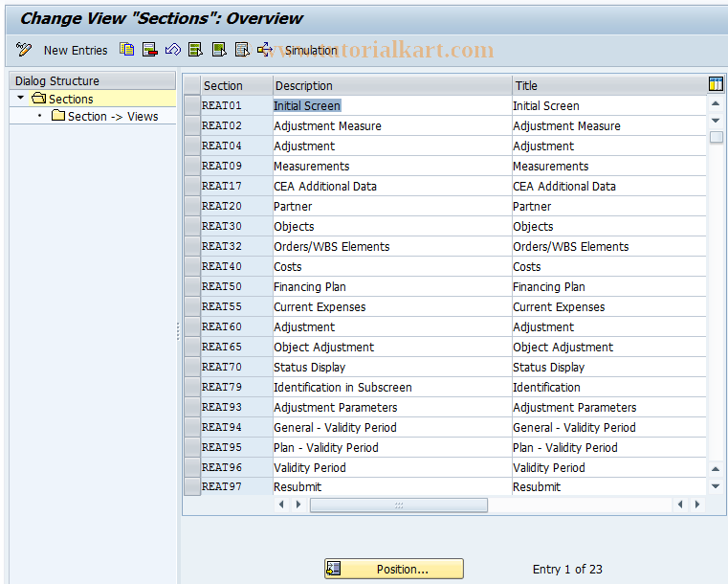The height and width of the screenshot is (584, 728).
Task: Click the left horizontal scroll arrow
Action: pos(281,505)
